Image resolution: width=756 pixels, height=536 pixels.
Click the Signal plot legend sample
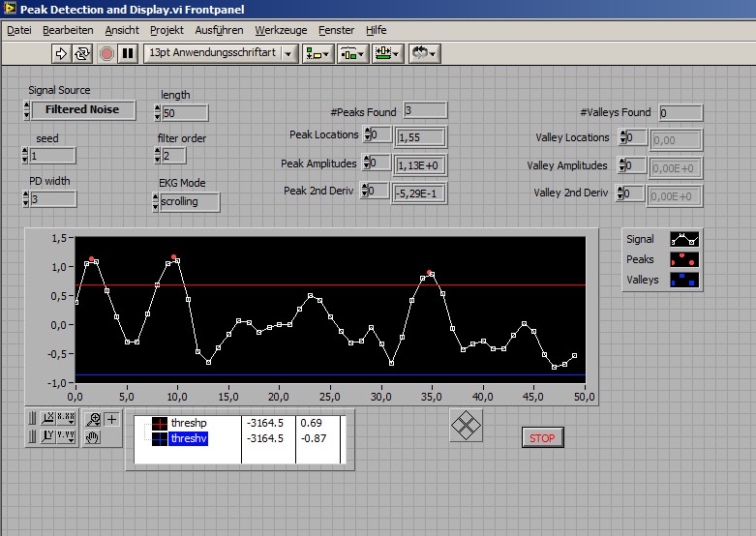[x=684, y=239]
